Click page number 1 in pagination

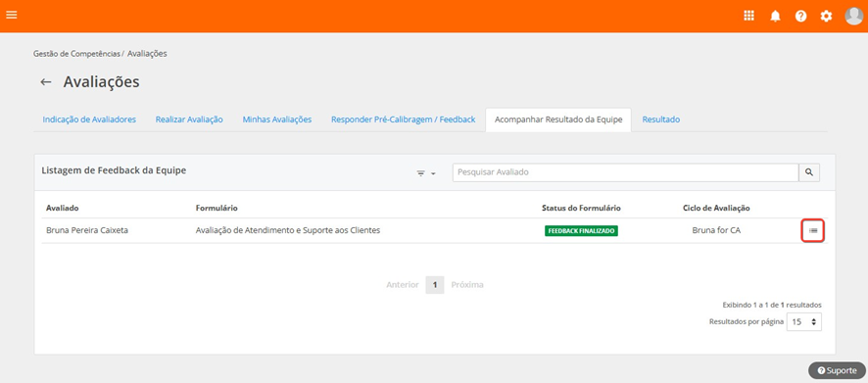coord(435,284)
